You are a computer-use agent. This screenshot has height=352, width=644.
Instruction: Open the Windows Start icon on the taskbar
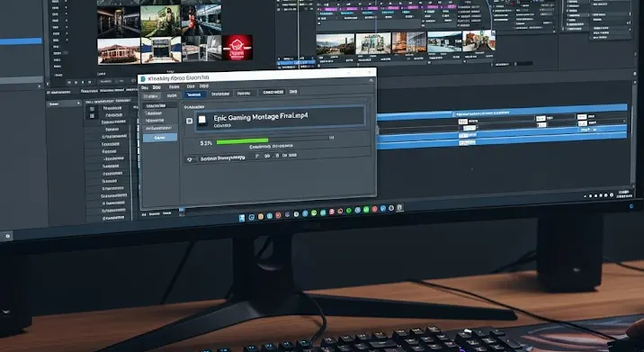coord(242,218)
